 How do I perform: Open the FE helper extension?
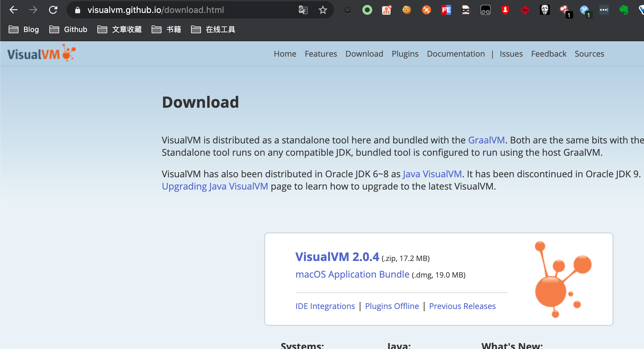tap(446, 10)
